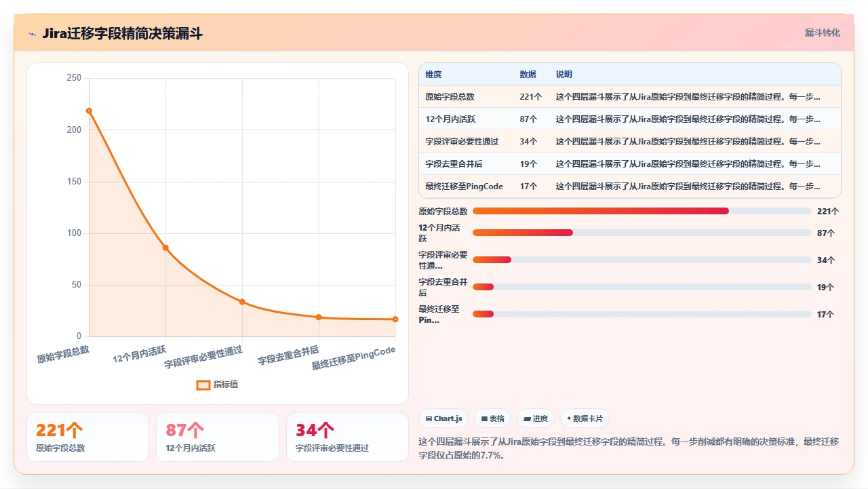
Task: Click the Jira迁移字段精简决策漏斗 title
Action: point(122,33)
